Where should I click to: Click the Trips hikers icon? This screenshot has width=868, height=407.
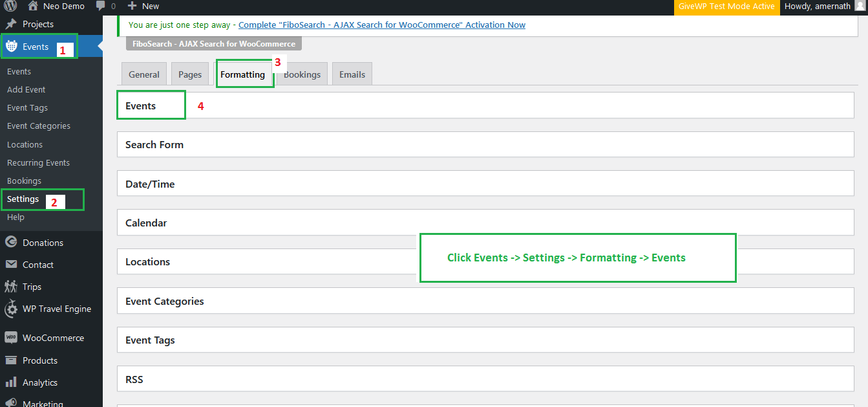coord(11,287)
